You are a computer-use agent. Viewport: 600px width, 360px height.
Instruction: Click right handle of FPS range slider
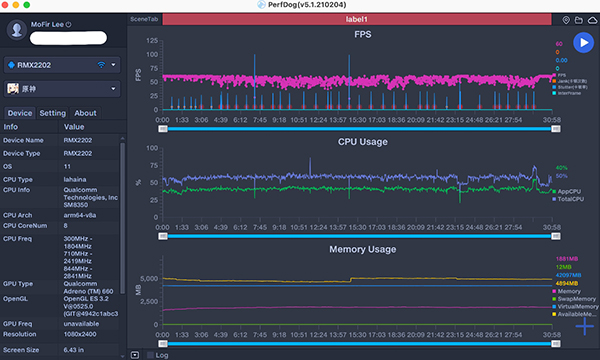556,129
